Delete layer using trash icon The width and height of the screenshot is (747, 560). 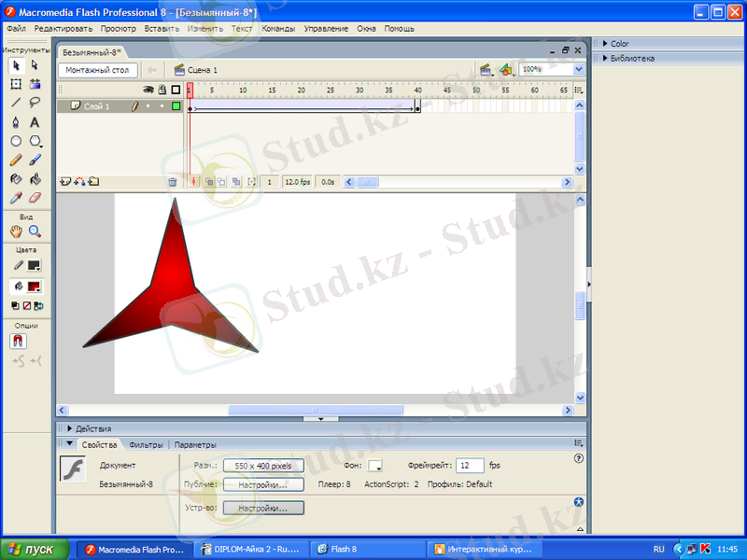click(x=173, y=182)
